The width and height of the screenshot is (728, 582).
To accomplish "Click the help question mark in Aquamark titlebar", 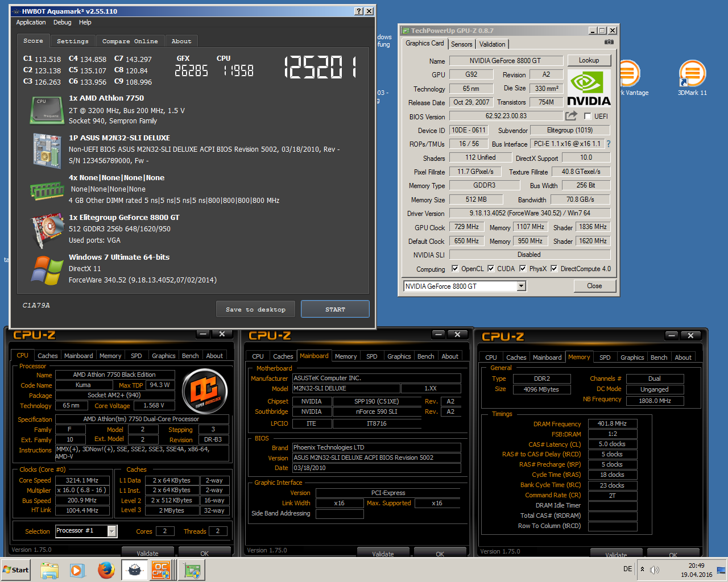I will (359, 11).
